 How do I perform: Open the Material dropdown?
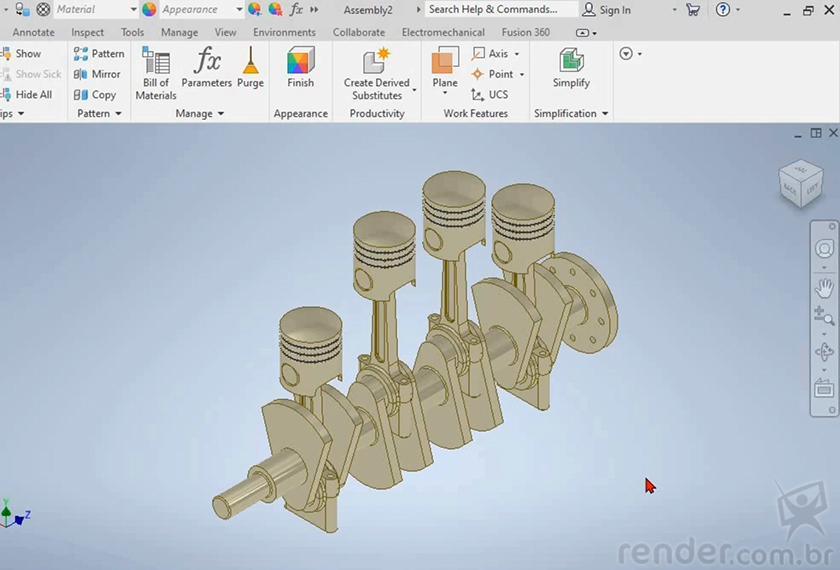point(94,10)
